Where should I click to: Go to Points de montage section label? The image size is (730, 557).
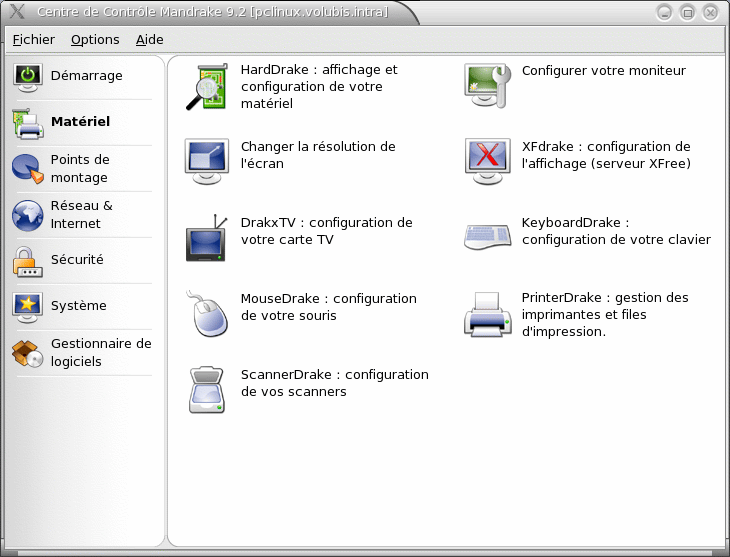click(x=80, y=169)
